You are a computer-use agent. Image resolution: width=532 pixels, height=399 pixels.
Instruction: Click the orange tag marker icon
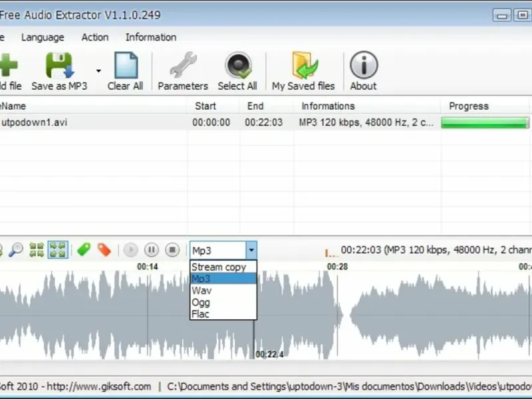click(104, 250)
